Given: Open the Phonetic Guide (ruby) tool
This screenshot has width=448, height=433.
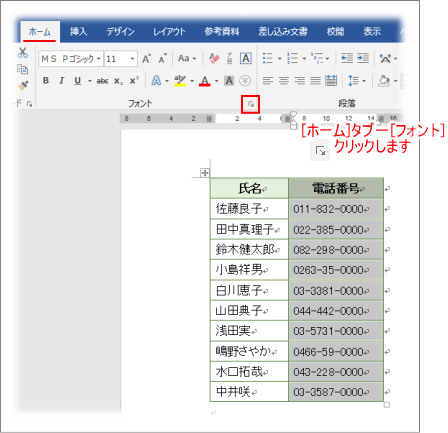Looking at the screenshot, I should point(230,58).
